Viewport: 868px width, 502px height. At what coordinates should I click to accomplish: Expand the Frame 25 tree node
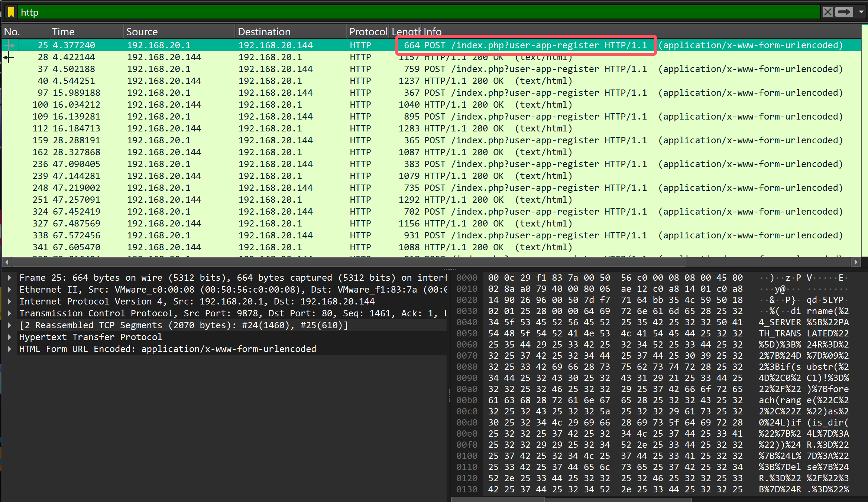point(10,278)
